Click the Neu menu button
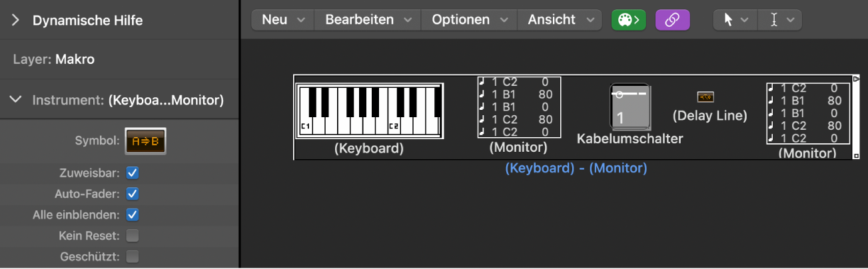The image size is (868, 269). (282, 20)
